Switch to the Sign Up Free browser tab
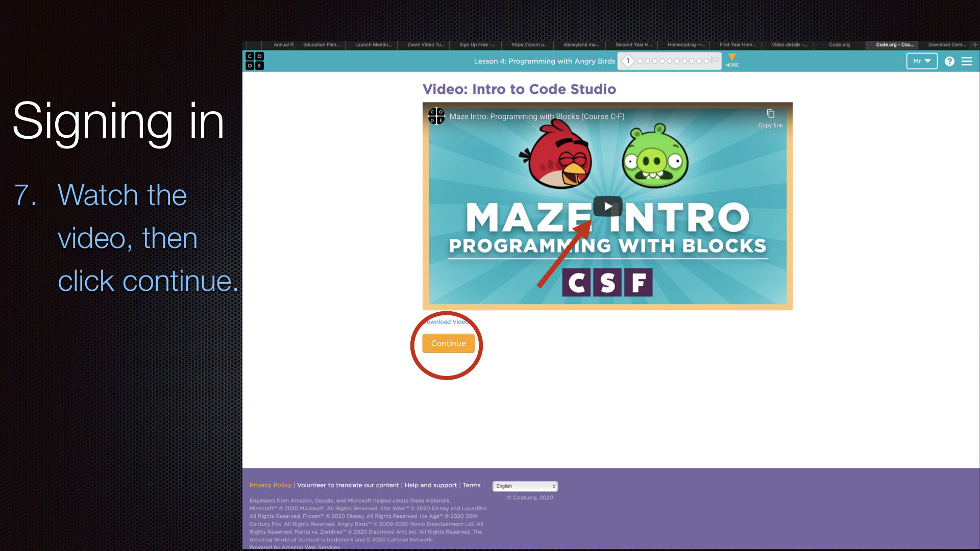The height and width of the screenshot is (551, 980). (x=477, y=45)
